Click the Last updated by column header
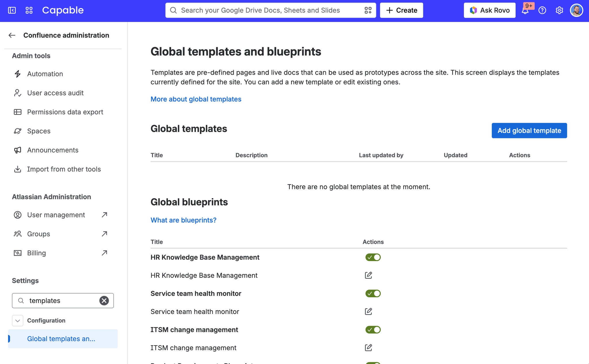Viewport: 589px width, 364px height. pyautogui.click(x=381, y=155)
